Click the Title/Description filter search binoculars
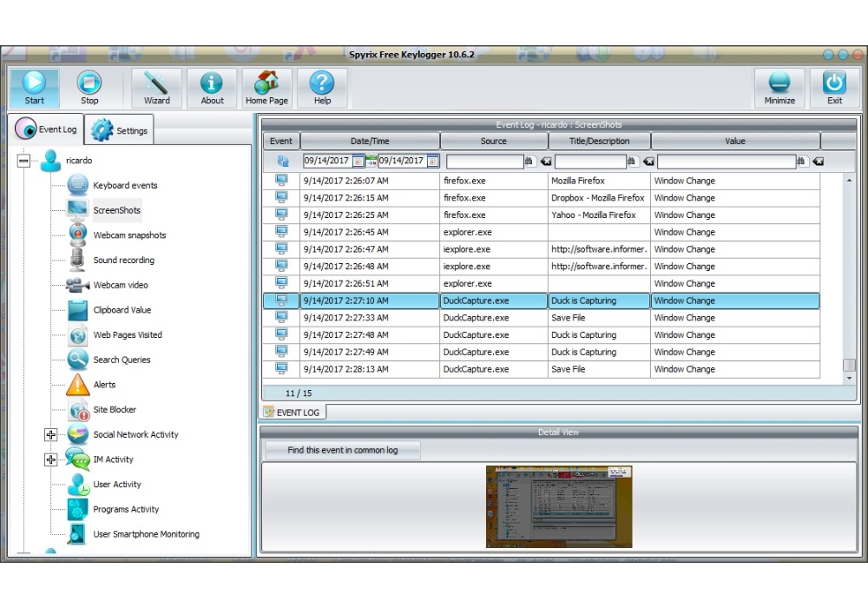 click(632, 162)
